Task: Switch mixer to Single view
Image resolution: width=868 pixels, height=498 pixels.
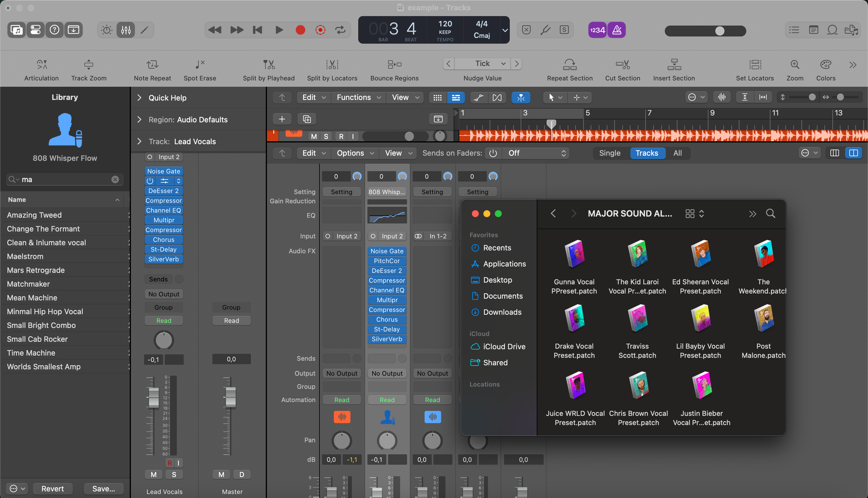Action: pyautogui.click(x=609, y=153)
